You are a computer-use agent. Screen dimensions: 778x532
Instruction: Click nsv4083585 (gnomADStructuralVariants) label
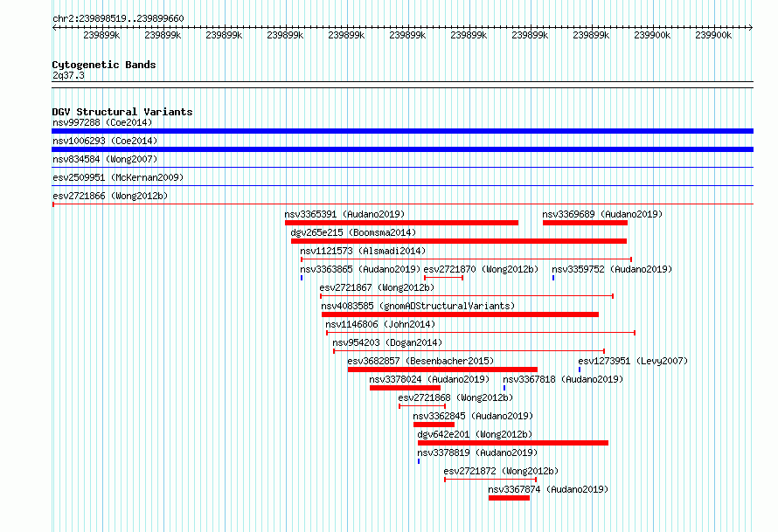coord(418,306)
